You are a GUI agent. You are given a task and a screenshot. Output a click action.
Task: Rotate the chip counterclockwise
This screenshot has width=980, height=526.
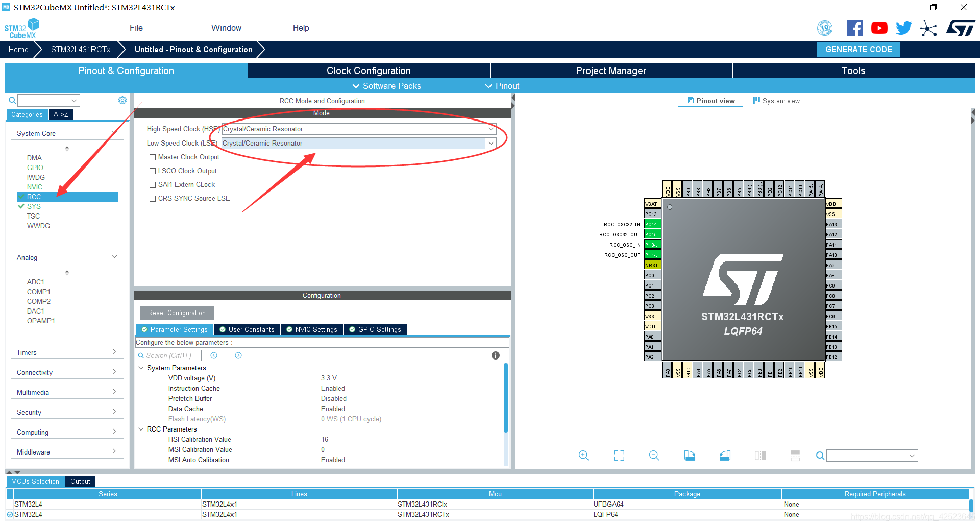tap(725, 455)
